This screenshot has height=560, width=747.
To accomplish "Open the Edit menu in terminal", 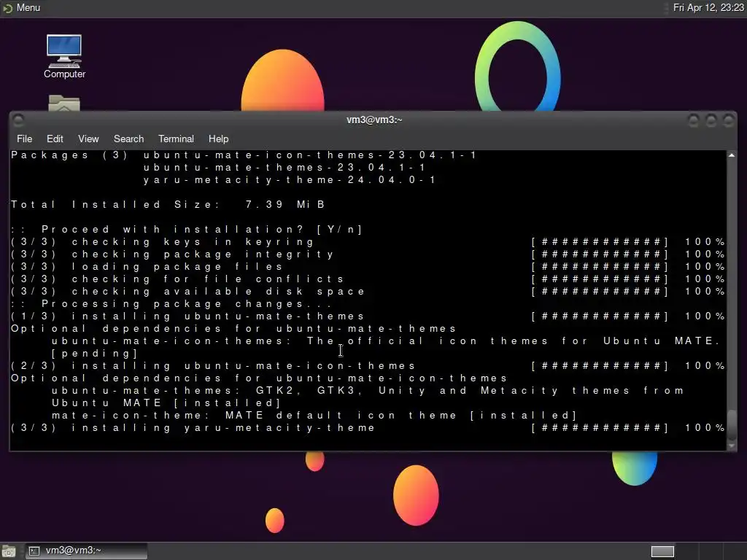I will 55,139.
